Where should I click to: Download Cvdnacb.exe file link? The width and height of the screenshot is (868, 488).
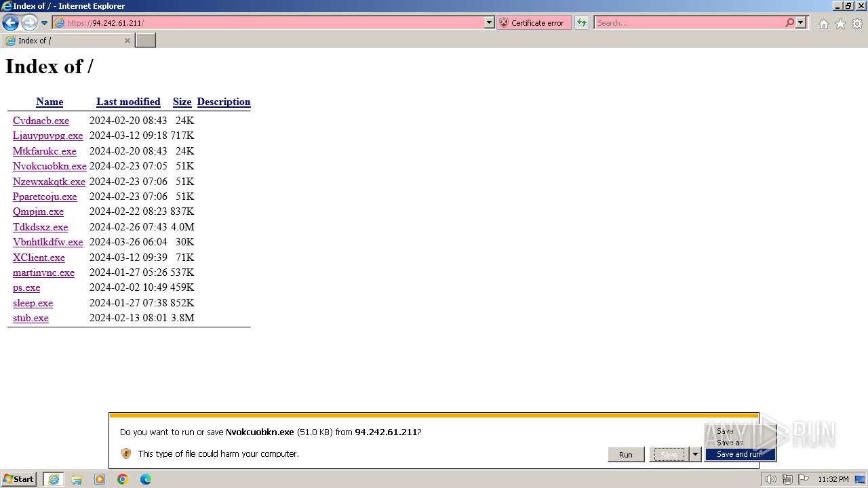click(41, 121)
